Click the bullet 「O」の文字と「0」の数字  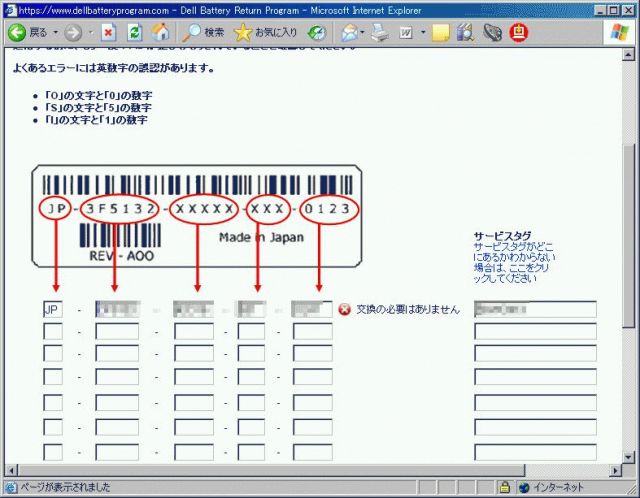pos(98,96)
